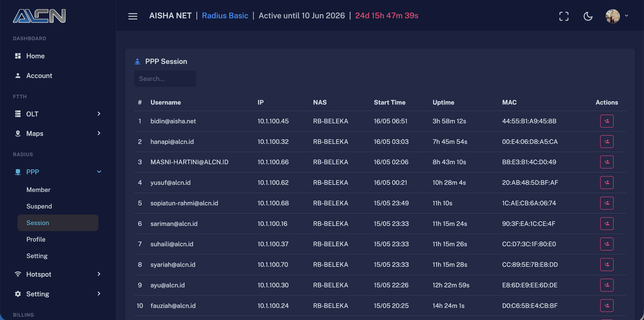644x320 pixels.
Task: Click the Account person icon
Action: pyautogui.click(x=18, y=76)
